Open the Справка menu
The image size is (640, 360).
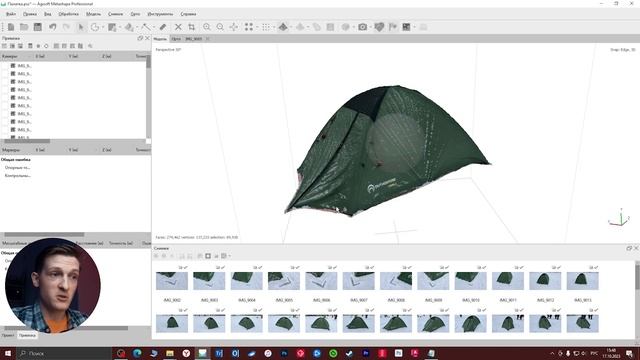point(188,14)
